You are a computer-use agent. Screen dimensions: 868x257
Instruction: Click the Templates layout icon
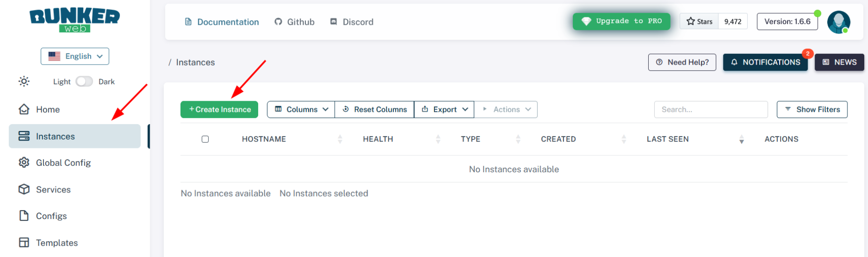(x=24, y=242)
